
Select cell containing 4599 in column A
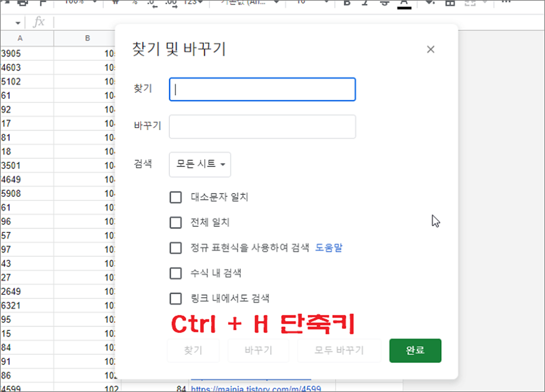tap(27, 387)
